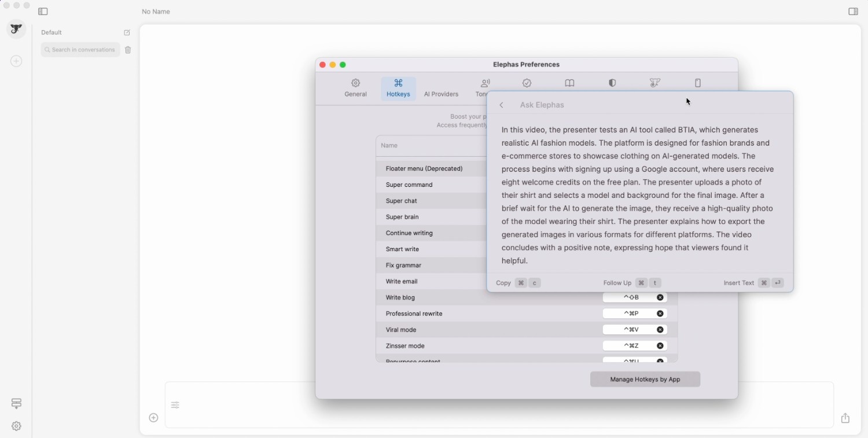Open the book icon preferences tab
Viewport: 868px width, 438px height.
569,83
